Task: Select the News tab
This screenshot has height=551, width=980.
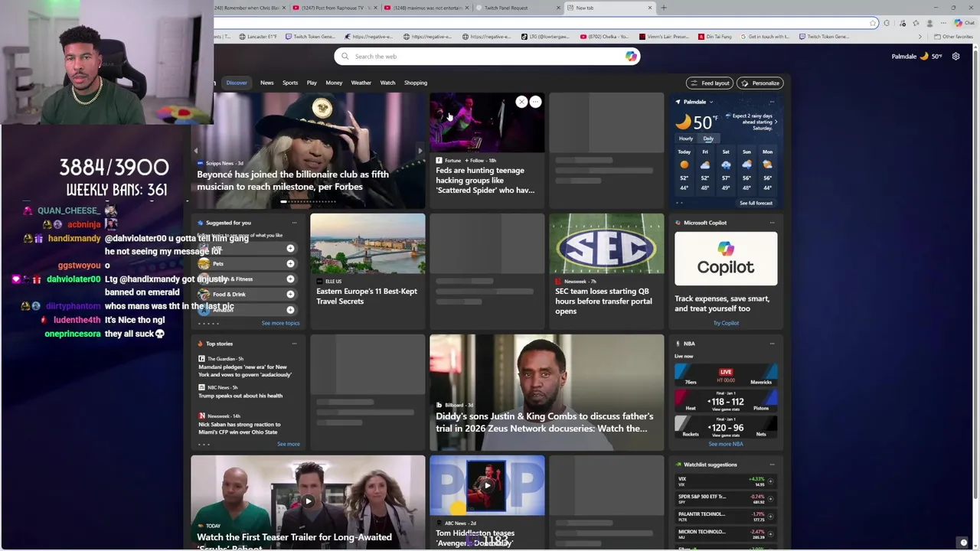Action: (x=266, y=83)
